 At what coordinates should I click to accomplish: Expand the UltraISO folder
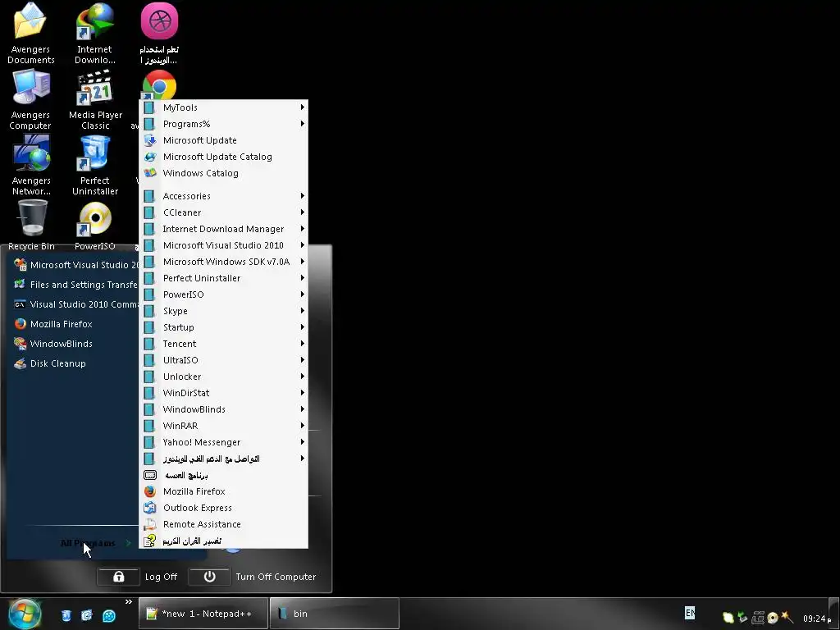pos(223,360)
